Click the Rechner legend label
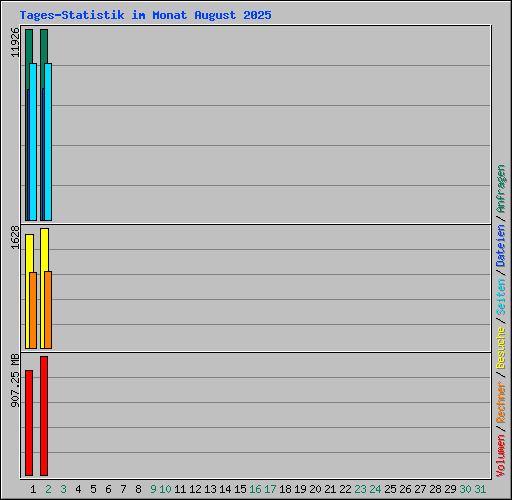Screen dimensions: 512x500 [501, 402]
